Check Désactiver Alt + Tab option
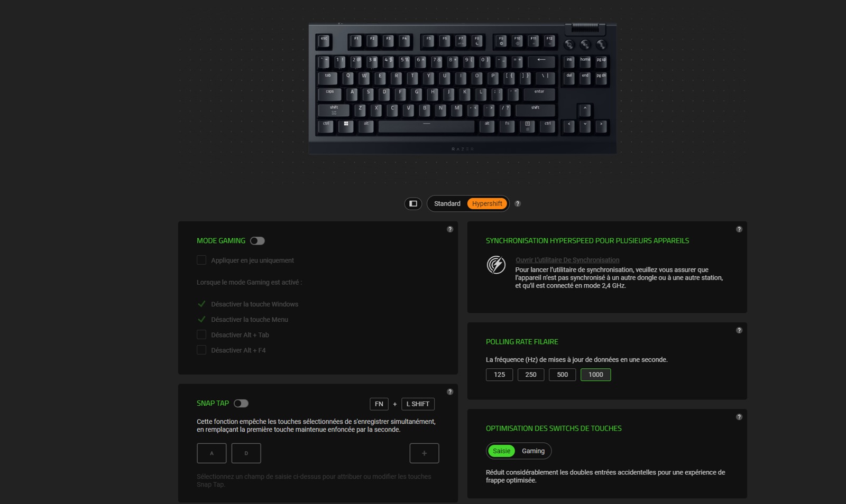 201,334
